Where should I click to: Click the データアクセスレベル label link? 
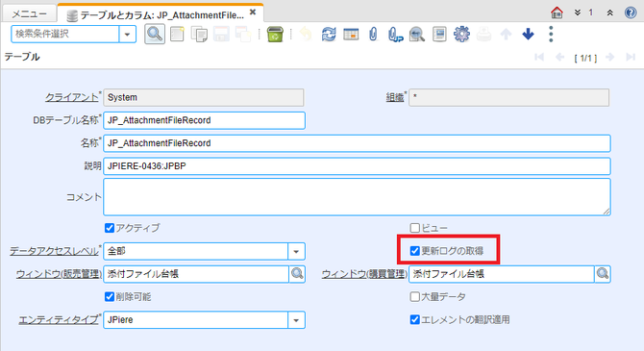[x=54, y=251]
